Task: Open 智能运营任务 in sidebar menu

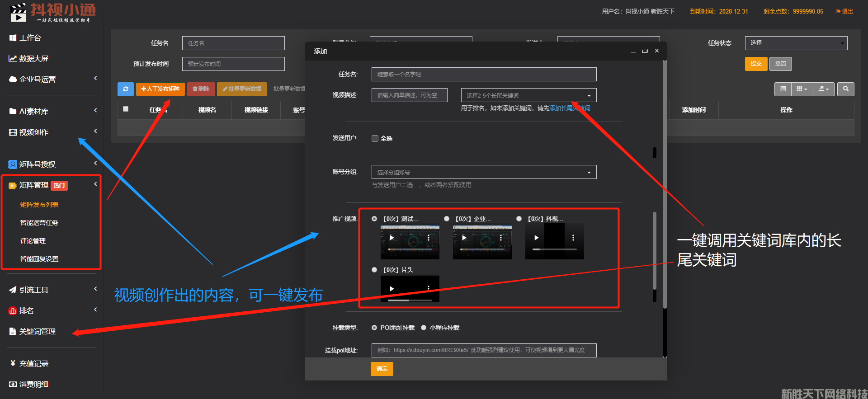Action: click(39, 223)
